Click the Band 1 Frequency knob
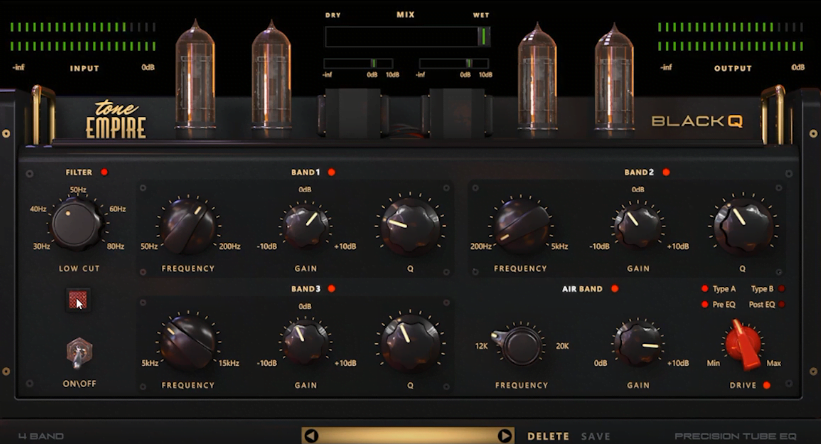Viewport: 821px width, 444px height. click(x=187, y=226)
